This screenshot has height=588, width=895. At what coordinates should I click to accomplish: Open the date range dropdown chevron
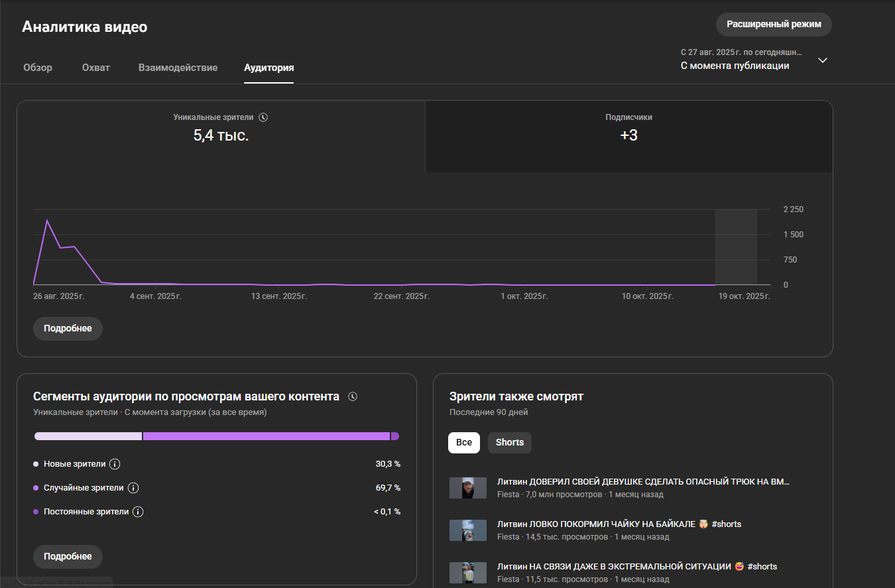tap(822, 60)
